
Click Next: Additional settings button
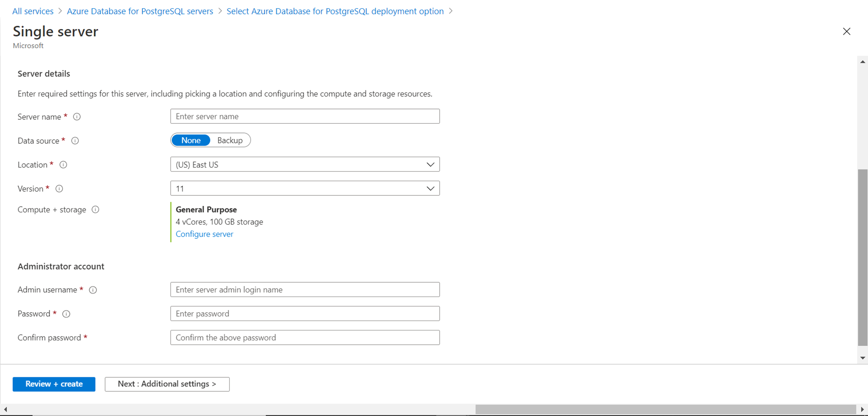(x=167, y=384)
